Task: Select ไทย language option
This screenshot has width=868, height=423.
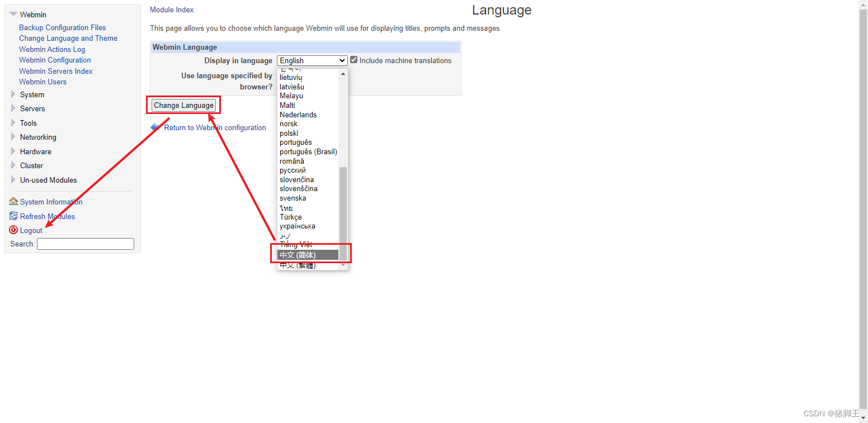Action: [x=308, y=207]
